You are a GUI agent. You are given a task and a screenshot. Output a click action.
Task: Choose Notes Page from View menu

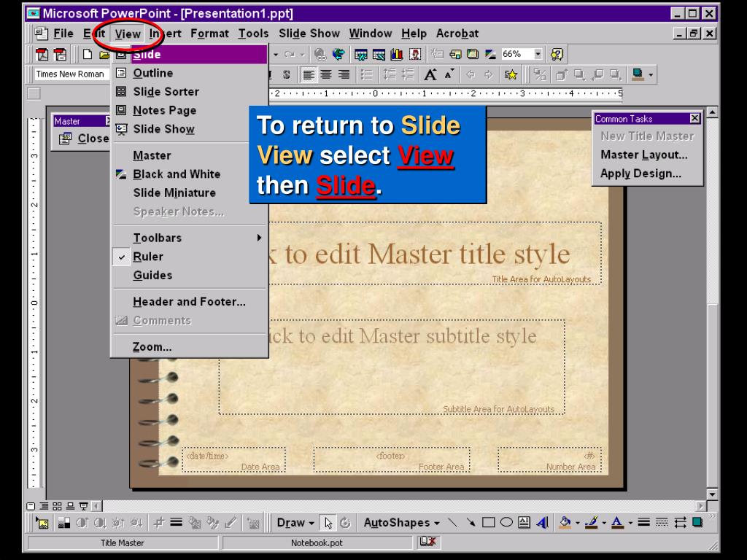(189, 111)
